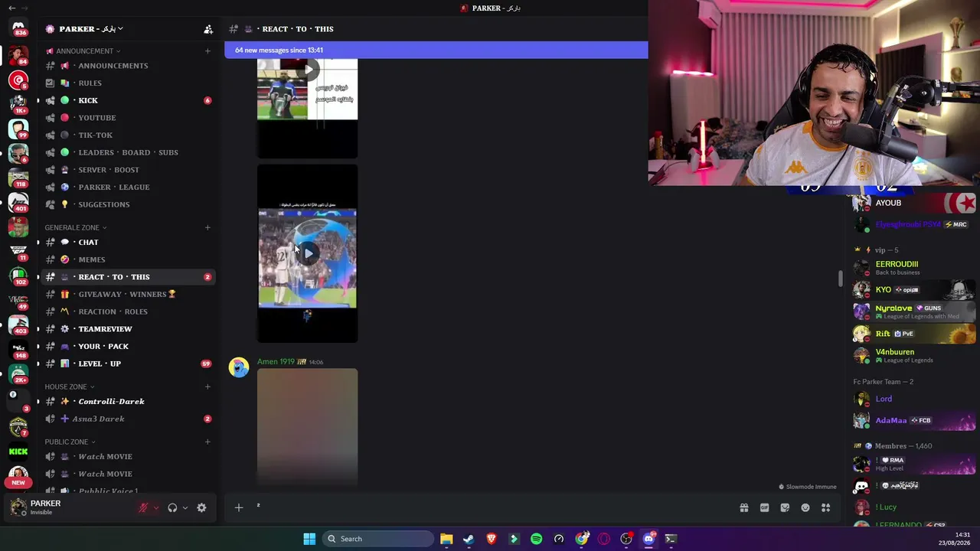
Task: Open headphone output options arrow
Action: (185, 507)
